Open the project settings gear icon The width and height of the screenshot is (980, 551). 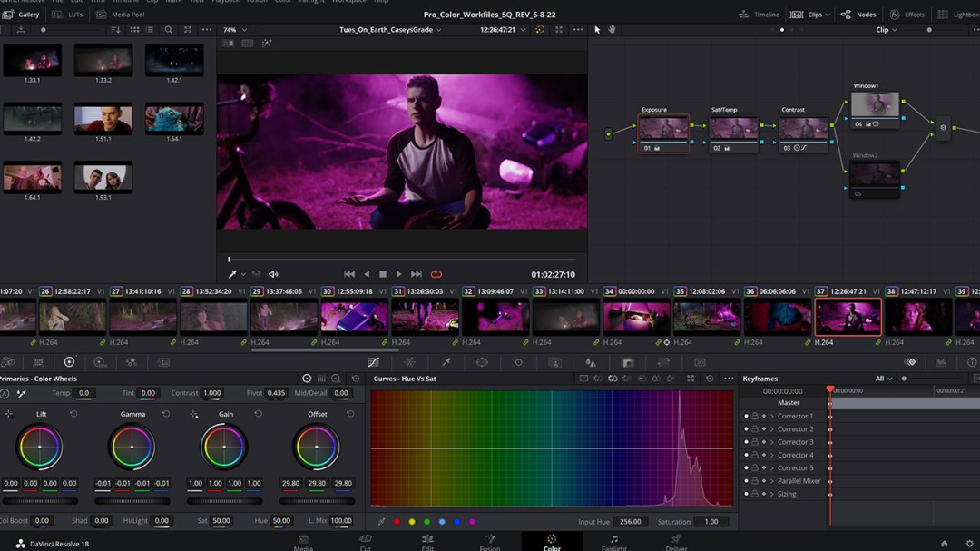[x=969, y=544]
